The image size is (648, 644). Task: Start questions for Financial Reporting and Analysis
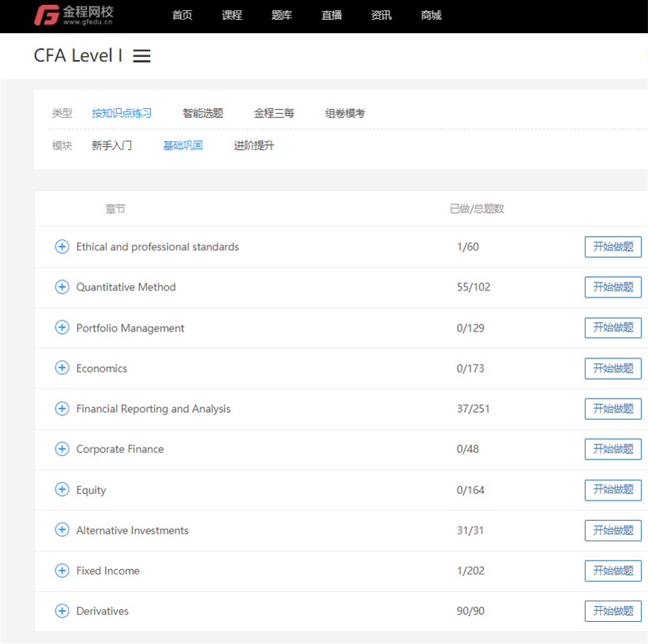pyautogui.click(x=612, y=408)
